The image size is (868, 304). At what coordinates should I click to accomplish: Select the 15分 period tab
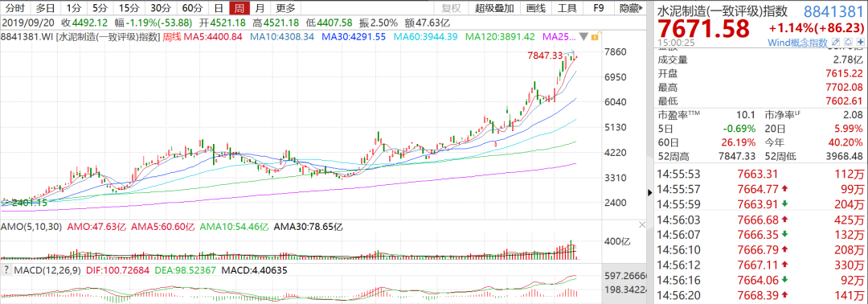pyautogui.click(x=129, y=8)
